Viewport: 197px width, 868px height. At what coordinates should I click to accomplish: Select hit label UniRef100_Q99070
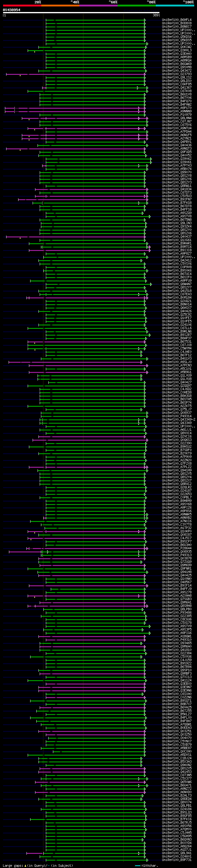(177, 172)
